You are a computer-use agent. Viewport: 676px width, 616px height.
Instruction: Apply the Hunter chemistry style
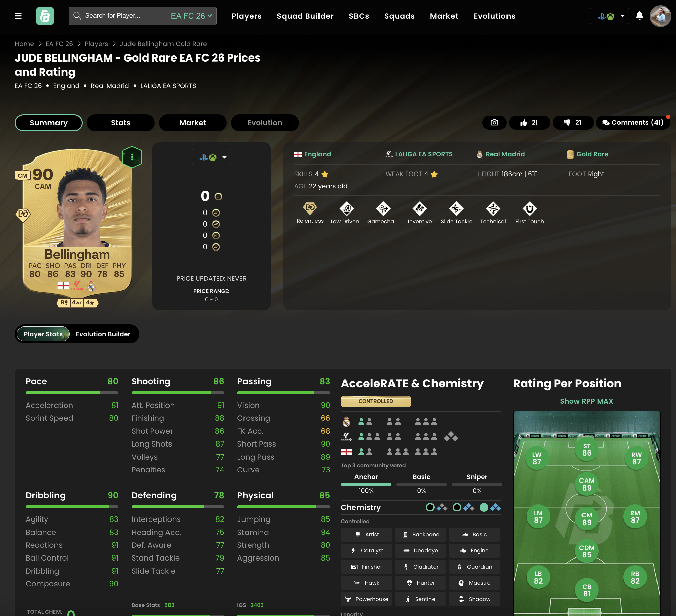420,583
